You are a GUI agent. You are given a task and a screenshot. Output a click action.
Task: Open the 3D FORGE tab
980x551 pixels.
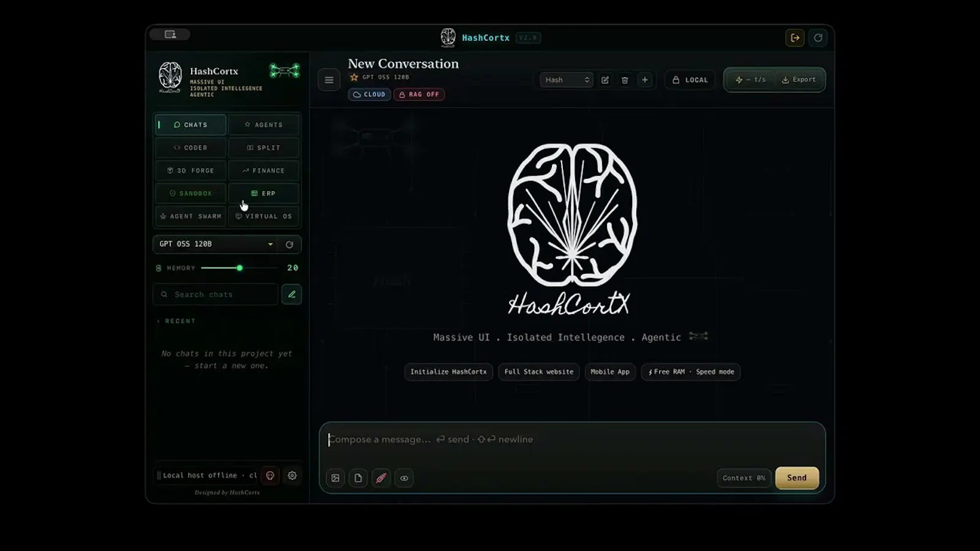[190, 170]
